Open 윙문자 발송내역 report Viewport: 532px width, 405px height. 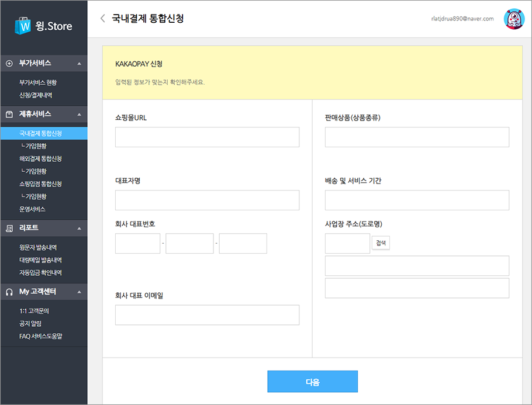tap(38, 247)
